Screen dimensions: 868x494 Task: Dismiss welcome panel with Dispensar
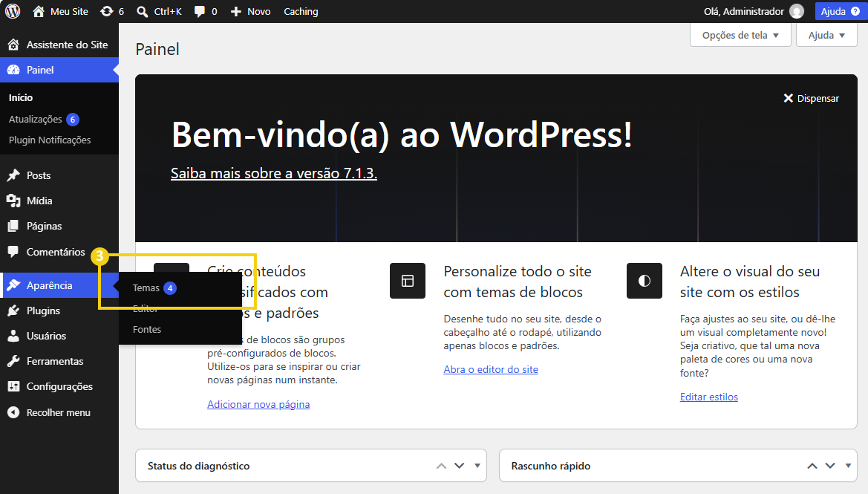coord(811,98)
